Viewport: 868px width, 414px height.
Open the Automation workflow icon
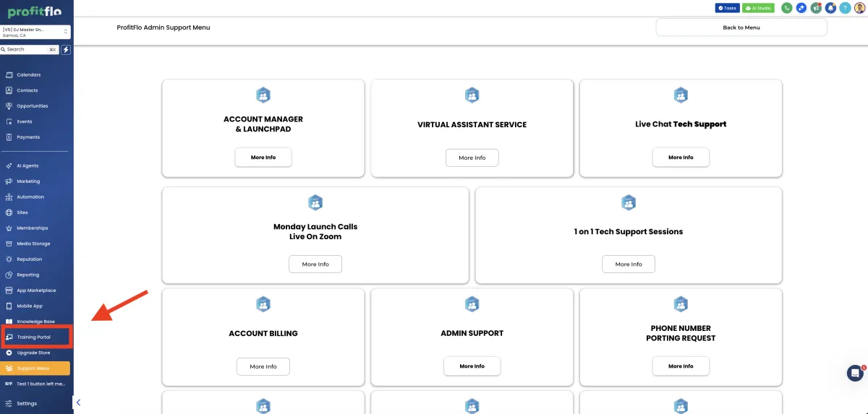click(x=9, y=197)
